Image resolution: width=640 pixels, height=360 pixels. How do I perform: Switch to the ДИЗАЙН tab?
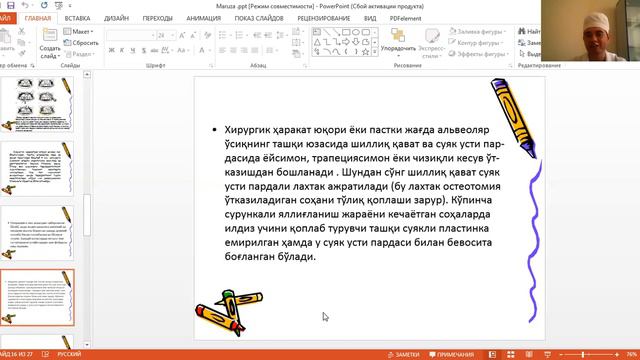(116, 18)
